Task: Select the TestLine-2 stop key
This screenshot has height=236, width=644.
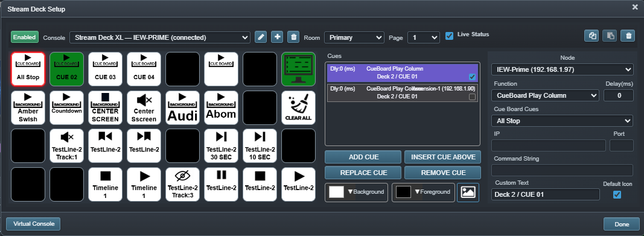Action: 260,184
